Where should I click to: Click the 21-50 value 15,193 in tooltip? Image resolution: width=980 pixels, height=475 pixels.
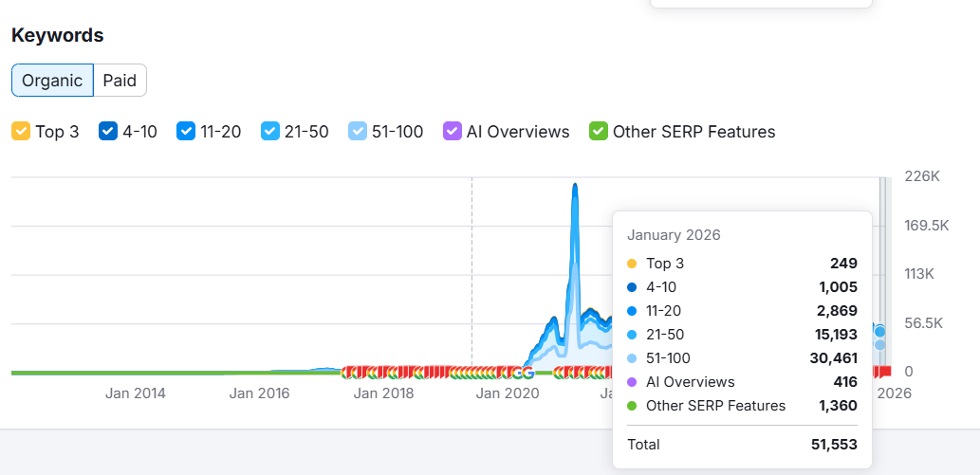(x=836, y=335)
